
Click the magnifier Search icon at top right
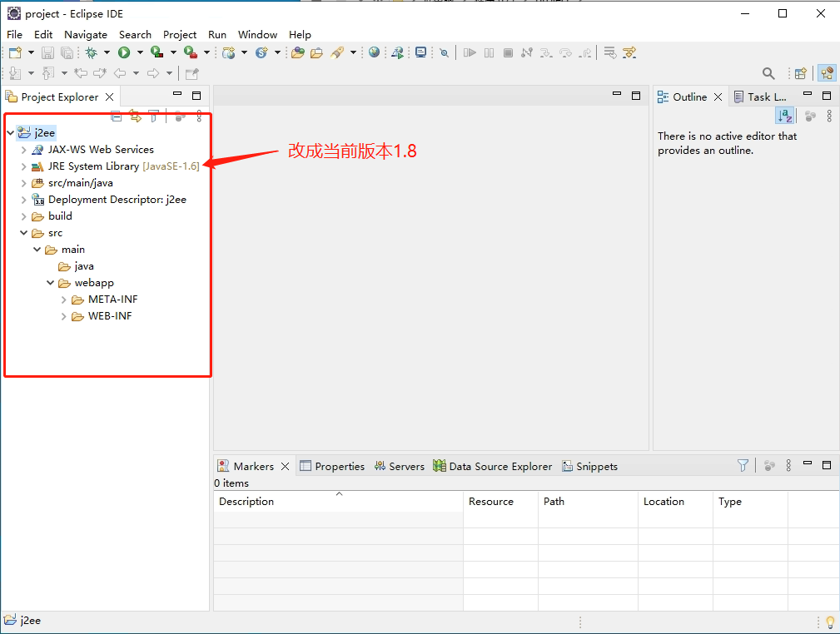(768, 73)
